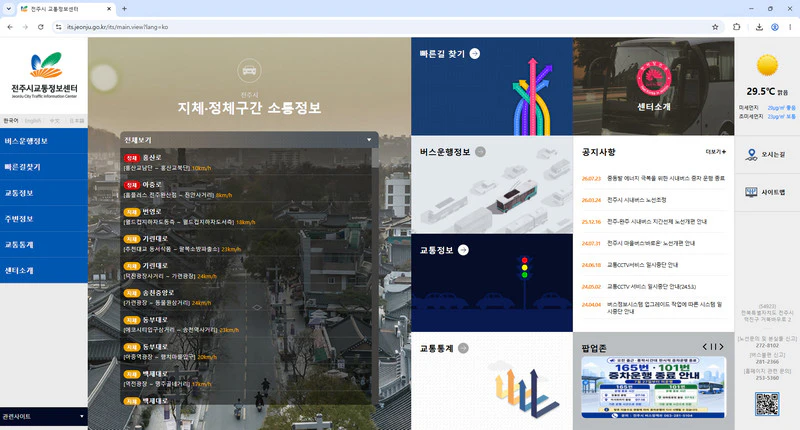The height and width of the screenshot is (430, 800).
Task: Select the 송천중앙로 delay row
Action: [246, 297]
